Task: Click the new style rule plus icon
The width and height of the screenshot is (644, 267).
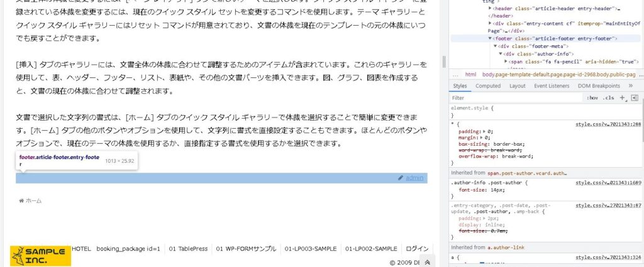Action: pyautogui.click(x=622, y=98)
